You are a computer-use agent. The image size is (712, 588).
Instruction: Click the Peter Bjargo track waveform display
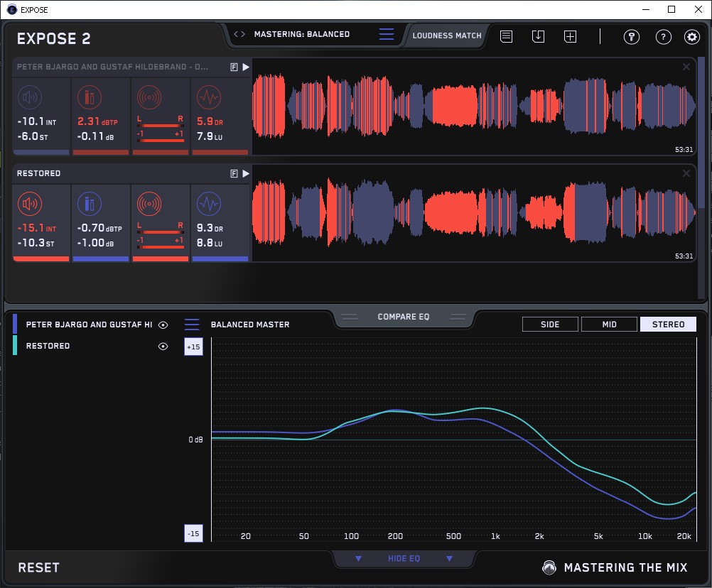click(474, 107)
